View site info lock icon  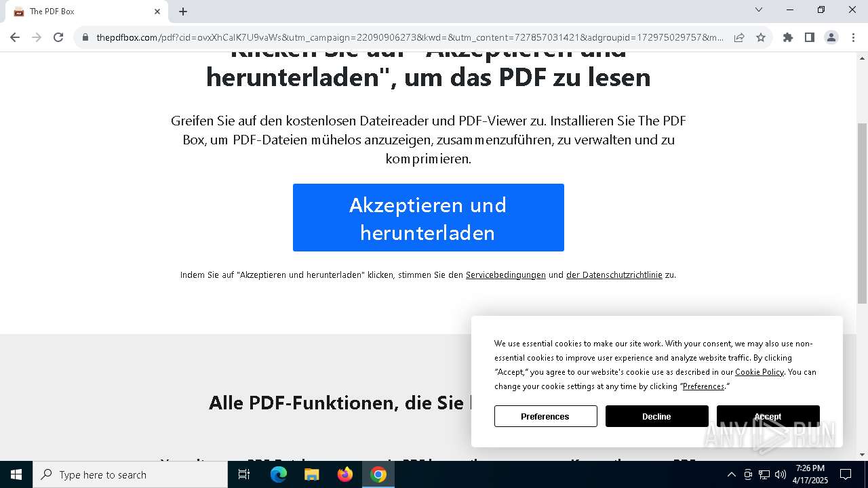pos(85,37)
